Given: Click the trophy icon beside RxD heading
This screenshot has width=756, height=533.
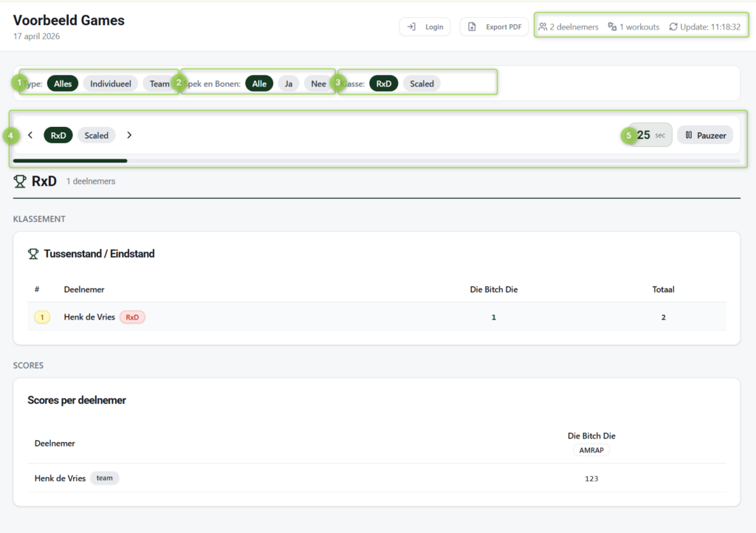Looking at the screenshot, I should tap(20, 182).
